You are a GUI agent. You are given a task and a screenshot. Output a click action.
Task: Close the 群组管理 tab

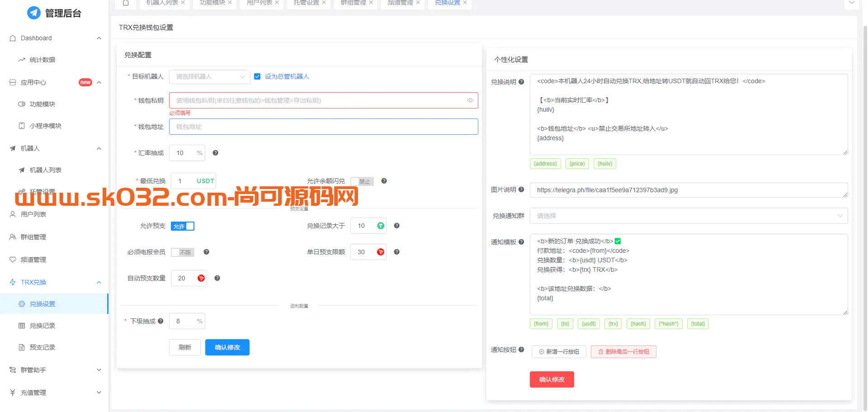click(371, 3)
